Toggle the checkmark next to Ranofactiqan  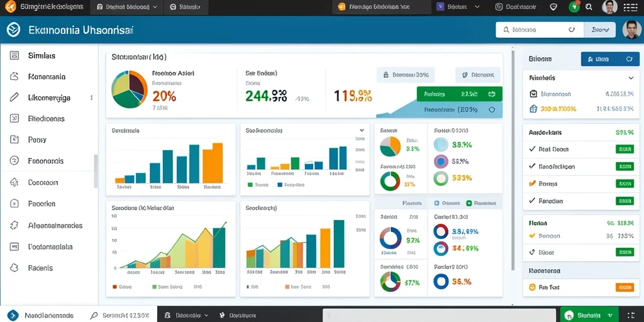(x=532, y=166)
